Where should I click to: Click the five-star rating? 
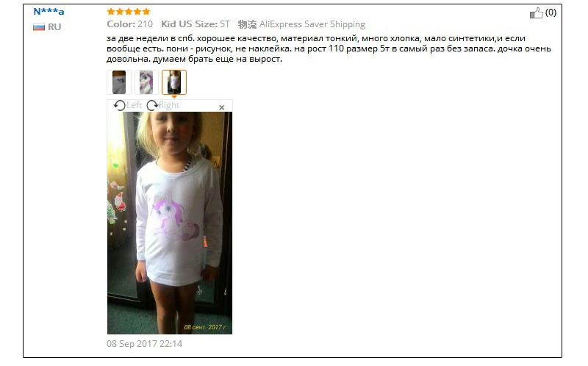(128, 12)
